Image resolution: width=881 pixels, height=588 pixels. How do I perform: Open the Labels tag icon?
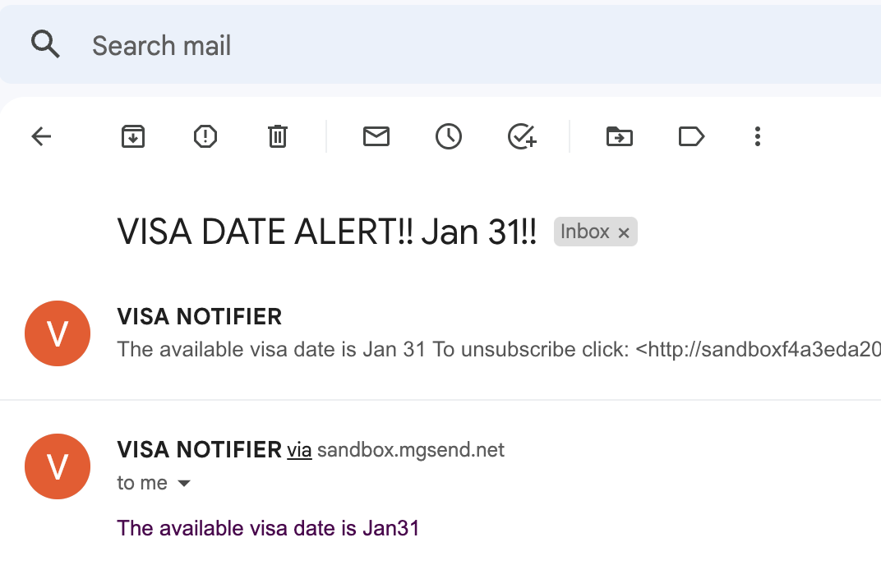pyautogui.click(x=691, y=136)
